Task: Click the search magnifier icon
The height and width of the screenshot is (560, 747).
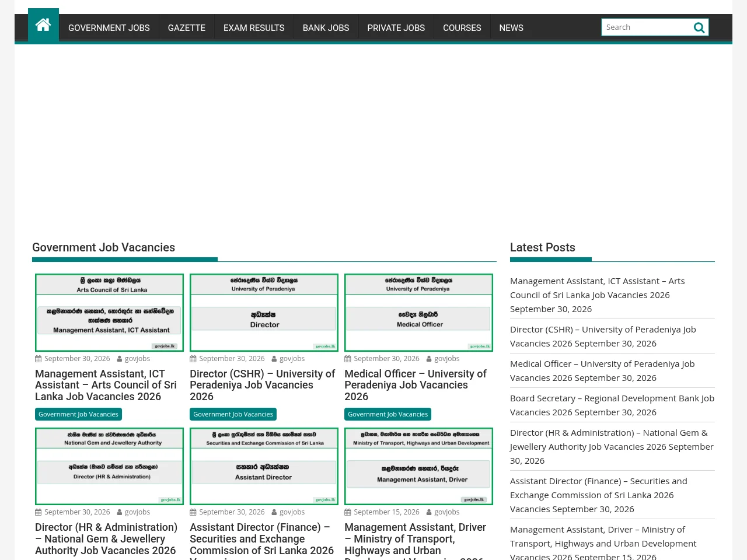Action: 699,27
